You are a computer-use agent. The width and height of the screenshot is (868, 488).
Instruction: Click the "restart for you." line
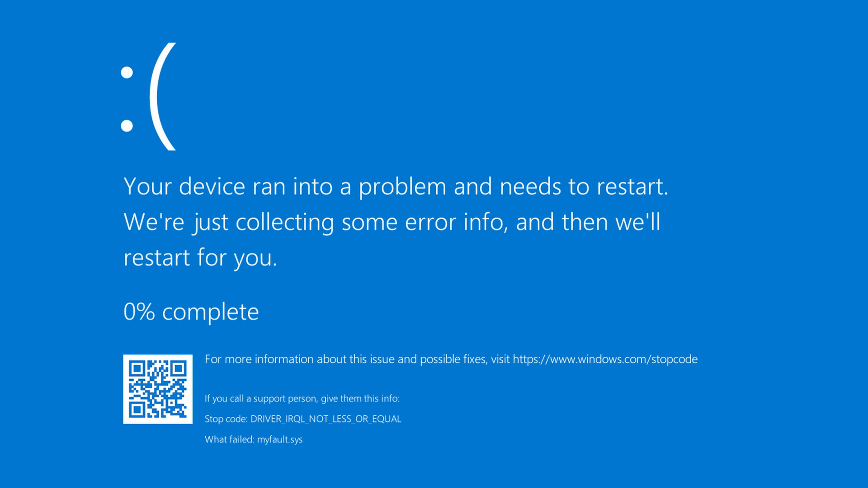pyautogui.click(x=200, y=258)
